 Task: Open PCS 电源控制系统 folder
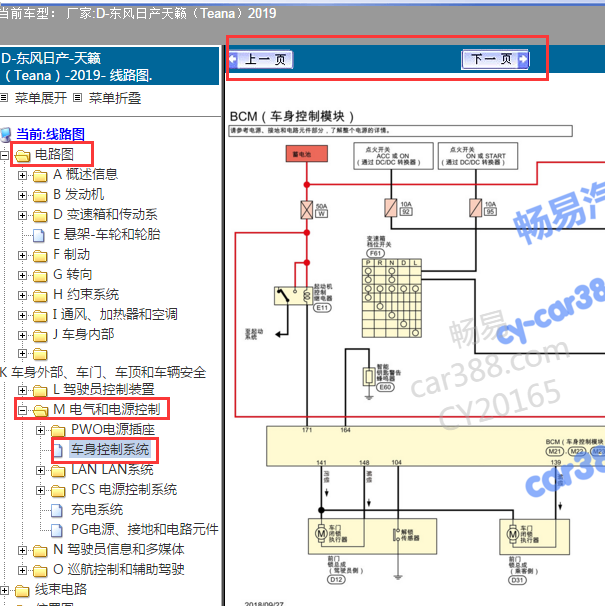[124, 490]
